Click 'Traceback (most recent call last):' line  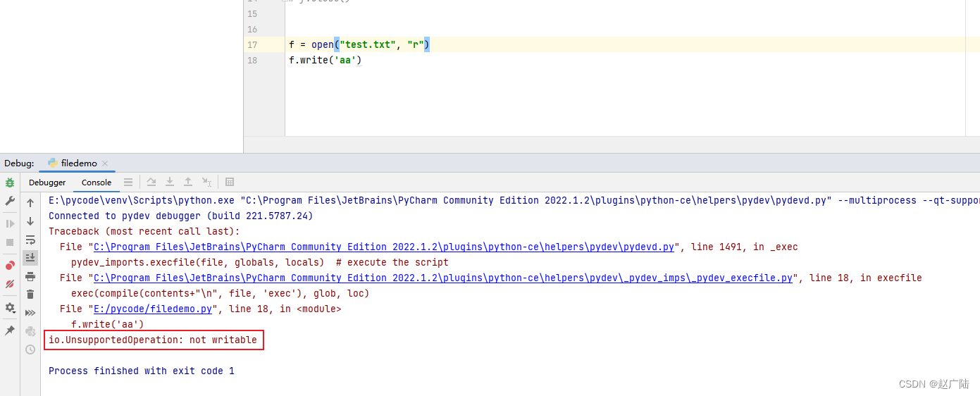click(144, 231)
